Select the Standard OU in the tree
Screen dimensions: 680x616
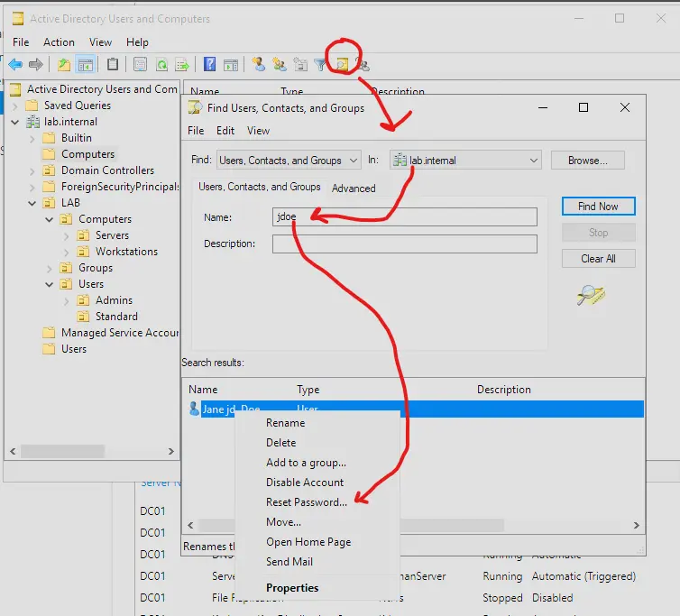pos(116,317)
